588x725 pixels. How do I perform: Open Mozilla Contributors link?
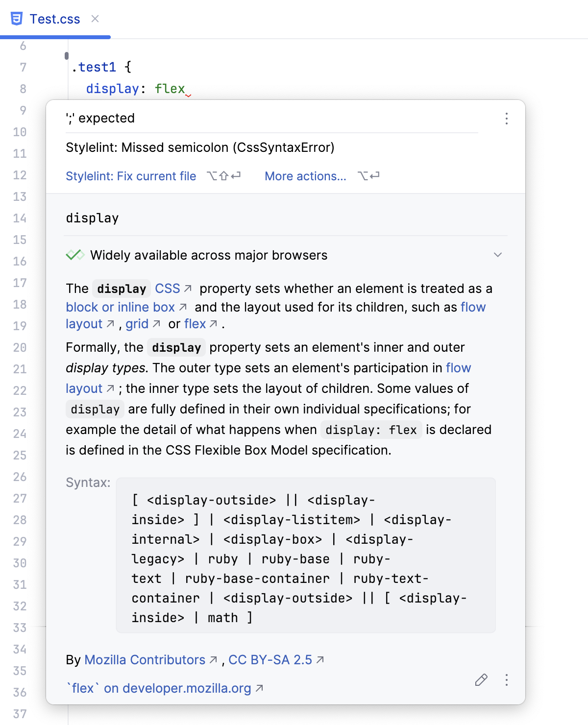tap(145, 660)
